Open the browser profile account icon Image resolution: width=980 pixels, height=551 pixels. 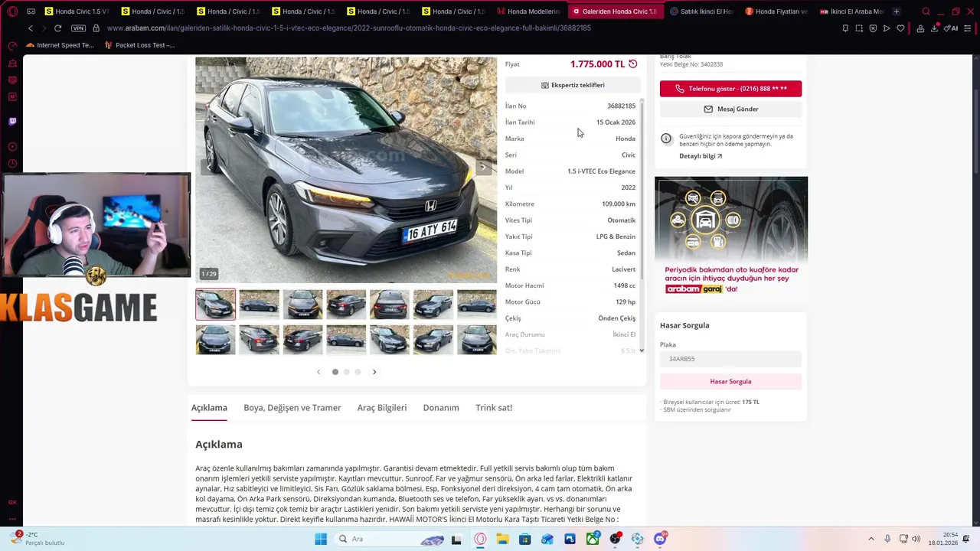click(x=920, y=28)
